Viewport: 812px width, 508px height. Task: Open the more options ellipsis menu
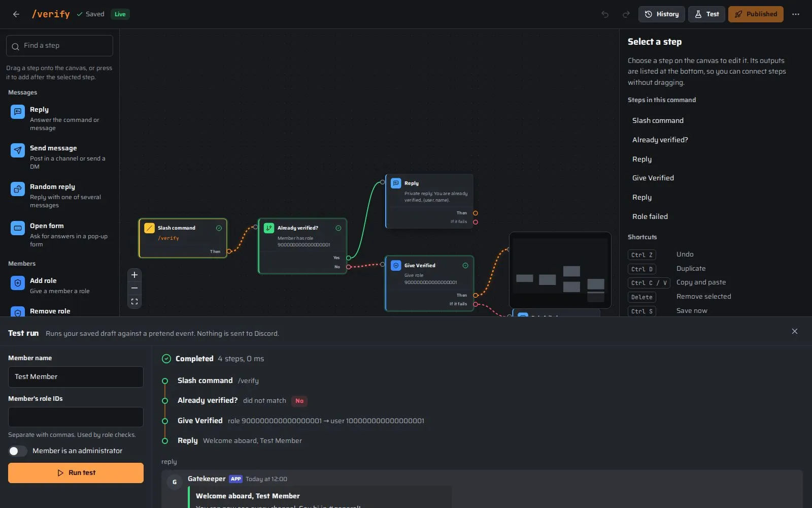tap(796, 14)
